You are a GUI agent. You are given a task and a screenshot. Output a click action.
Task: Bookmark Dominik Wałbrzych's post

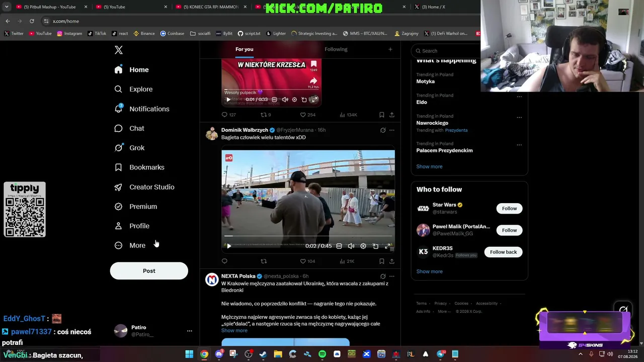[x=382, y=261]
